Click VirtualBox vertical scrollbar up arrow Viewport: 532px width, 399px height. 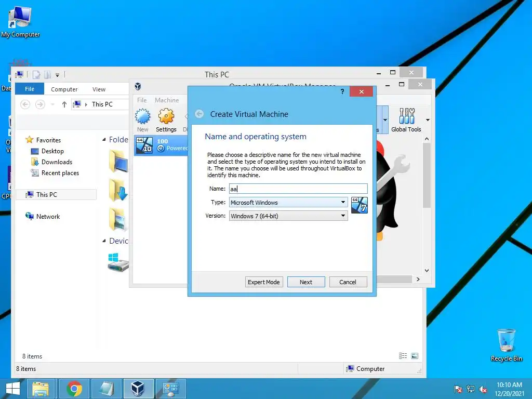pos(427,139)
